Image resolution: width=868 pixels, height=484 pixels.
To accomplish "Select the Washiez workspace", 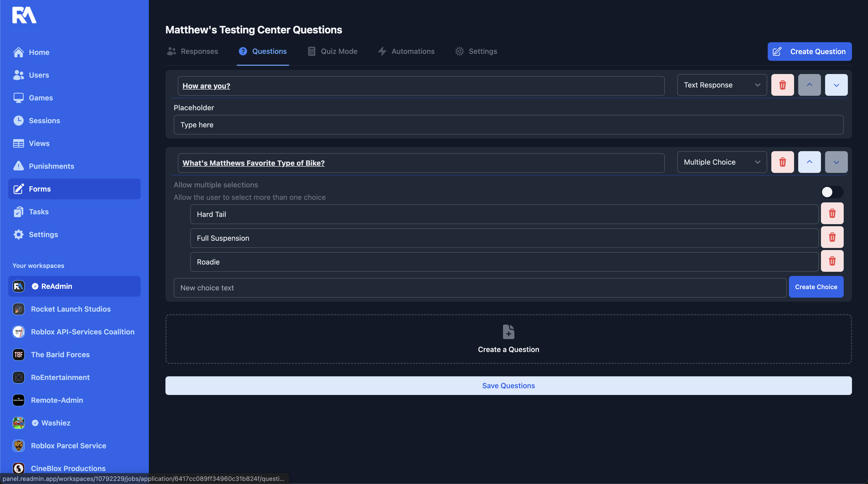I will (56, 423).
